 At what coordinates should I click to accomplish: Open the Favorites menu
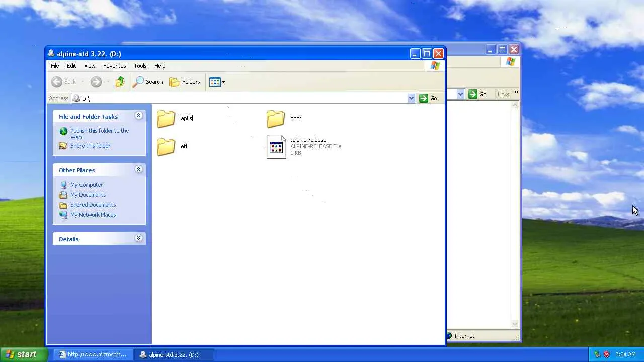pos(115,66)
